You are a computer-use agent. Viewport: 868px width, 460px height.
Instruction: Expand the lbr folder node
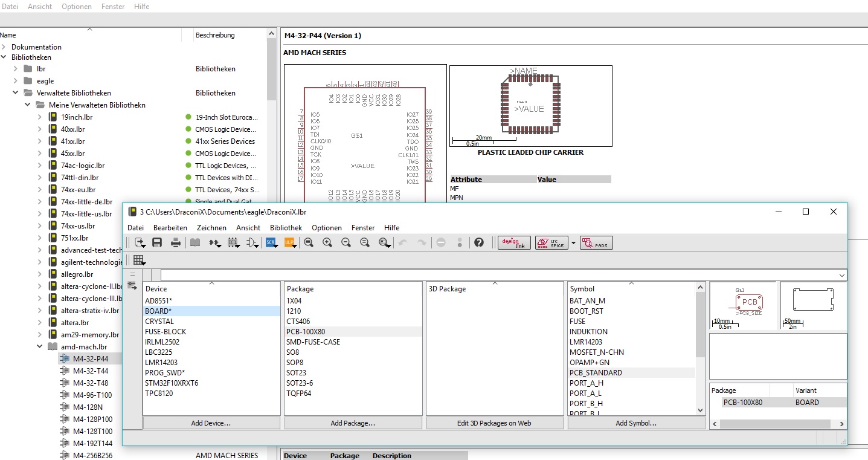point(16,69)
